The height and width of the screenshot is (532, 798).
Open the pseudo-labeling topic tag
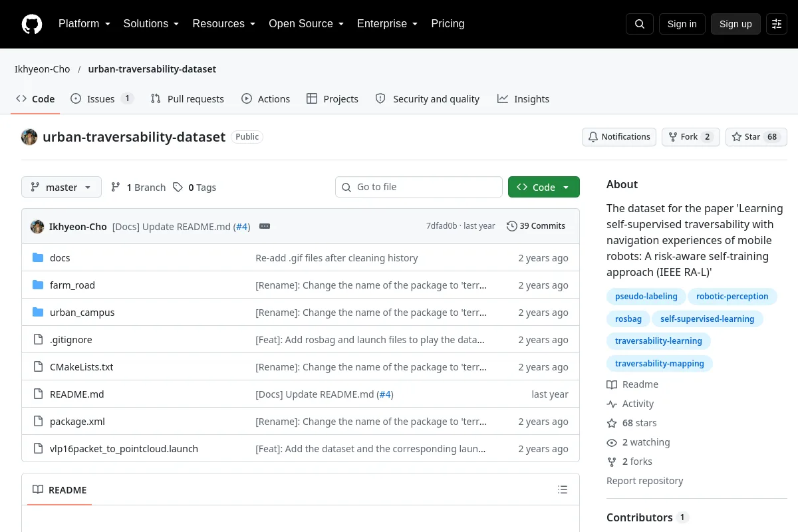[x=646, y=297]
